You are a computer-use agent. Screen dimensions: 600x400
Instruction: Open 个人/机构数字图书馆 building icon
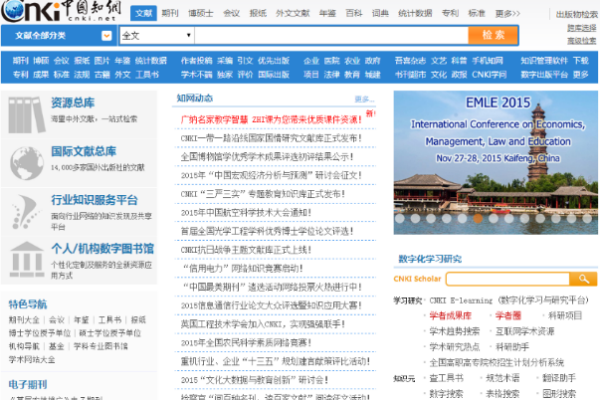(27, 259)
